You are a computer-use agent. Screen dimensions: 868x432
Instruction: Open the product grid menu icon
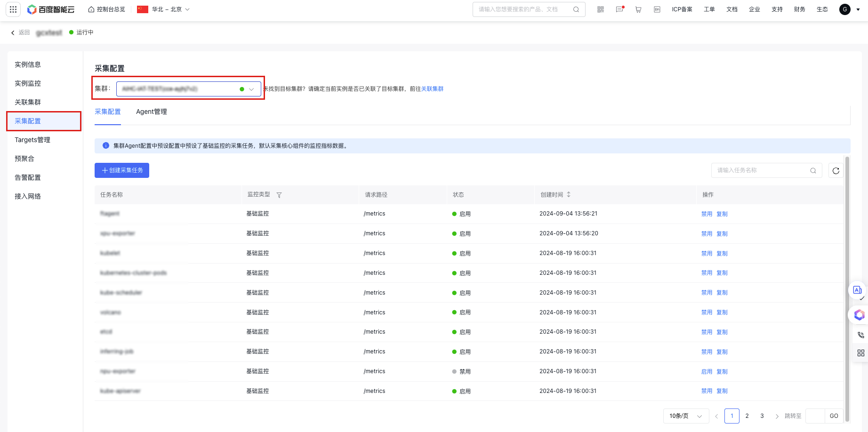click(x=13, y=9)
